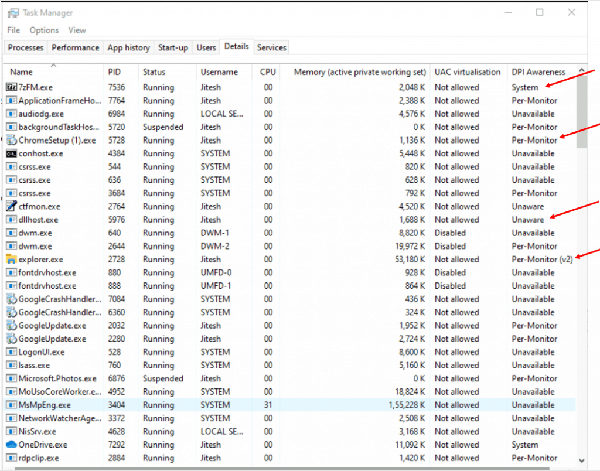Click the OneDrive.exe cloud icon

point(12,442)
